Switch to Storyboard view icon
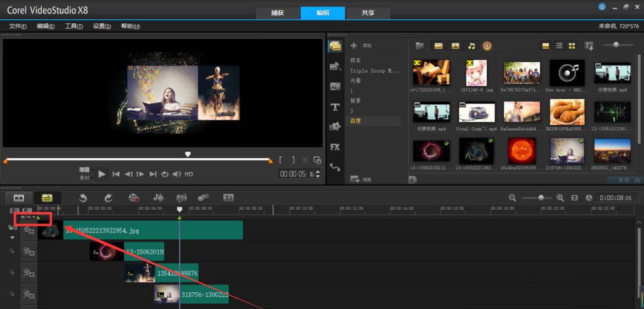644x309 pixels. pyautogui.click(x=19, y=198)
